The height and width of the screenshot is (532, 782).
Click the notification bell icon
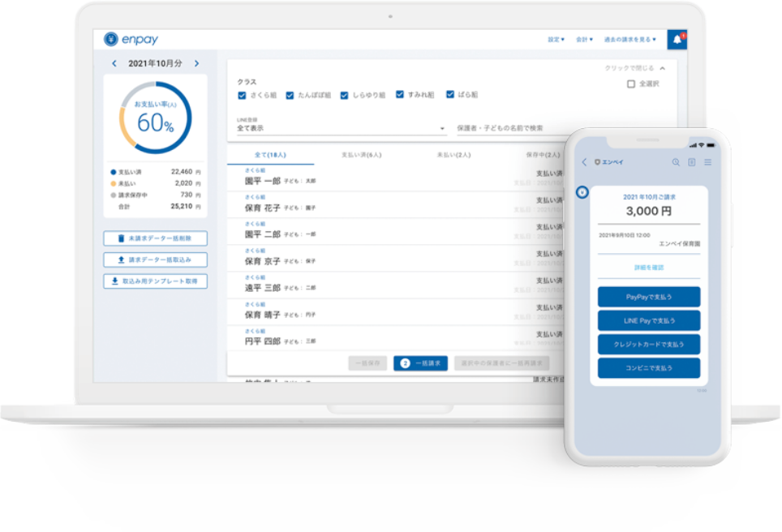click(677, 39)
